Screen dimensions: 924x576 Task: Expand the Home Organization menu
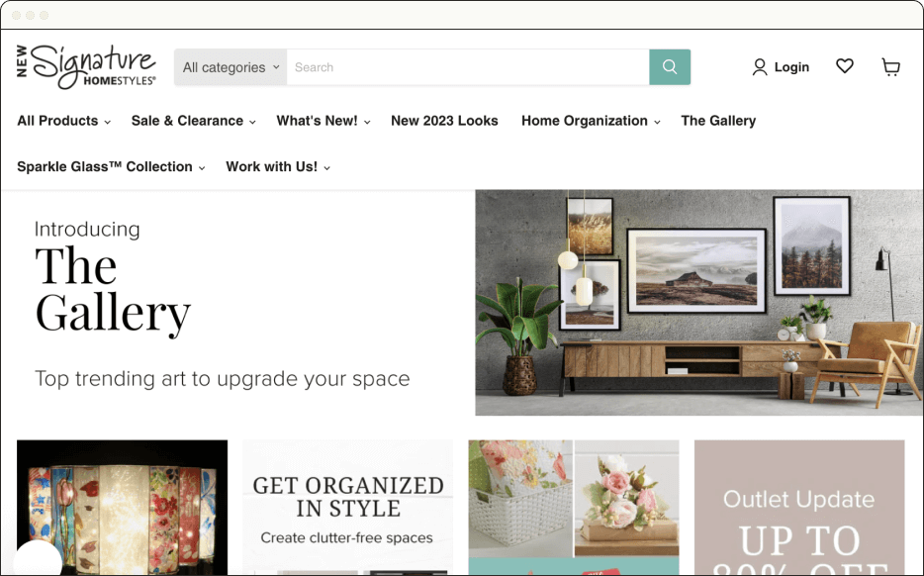point(591,121)
